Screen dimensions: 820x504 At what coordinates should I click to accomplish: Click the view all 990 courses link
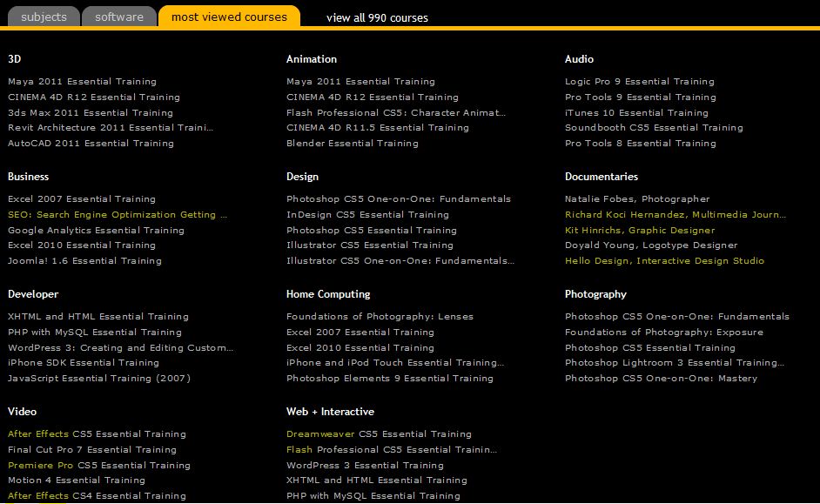377,17
